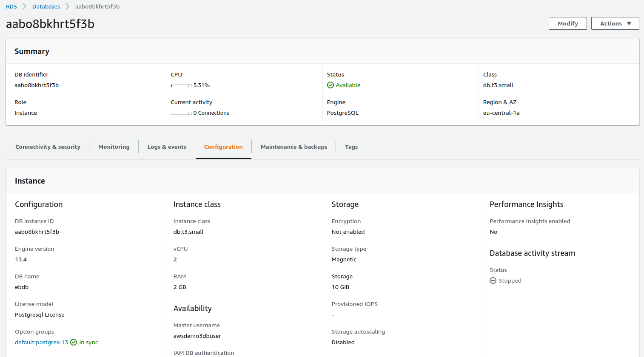Click eu-central-1a region value
Image resolution: width=644 pixels, height=357 pixels.
coord(501,113)
